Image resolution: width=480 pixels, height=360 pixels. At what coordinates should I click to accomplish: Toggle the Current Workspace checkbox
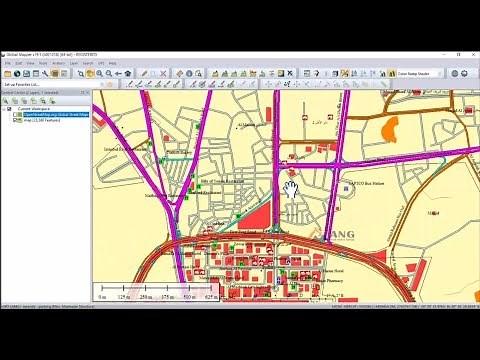pos(9,109)
